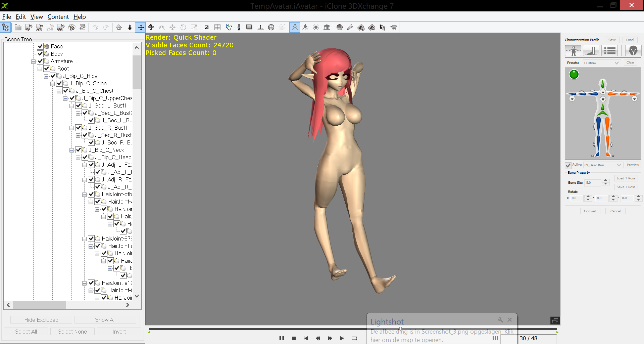
Task: Collapse the Armature tree node
Action: click(33, 61)
